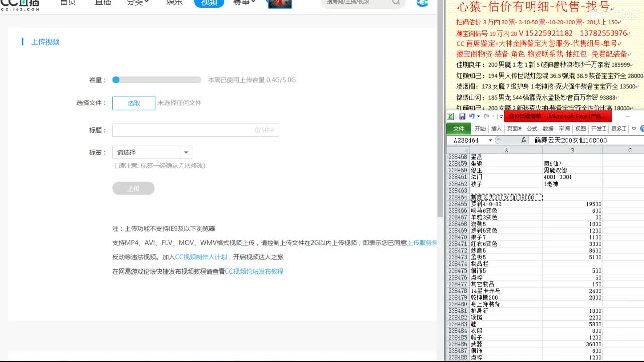
Task: Open the 分类 dropdown in the site navigation
Action: pyautogui.click(x=137, y=3)
